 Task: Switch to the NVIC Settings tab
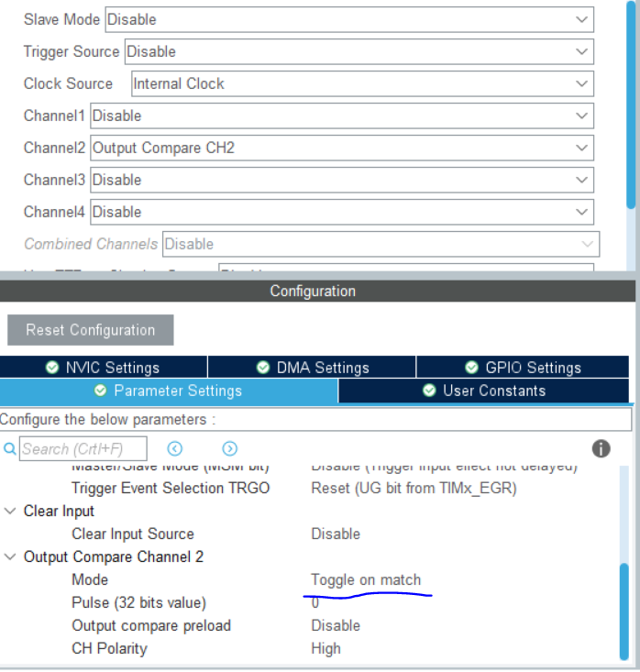(x=104, y=368)
